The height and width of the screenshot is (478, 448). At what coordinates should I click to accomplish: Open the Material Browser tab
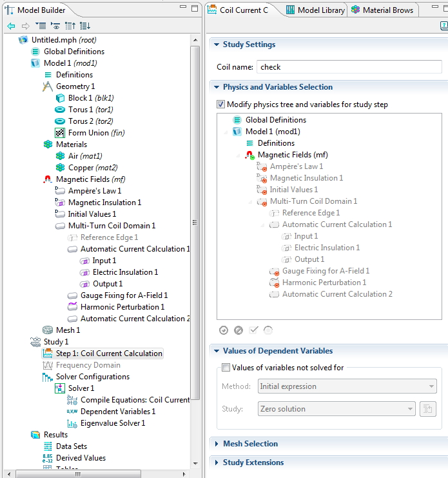tap(384, 10)
